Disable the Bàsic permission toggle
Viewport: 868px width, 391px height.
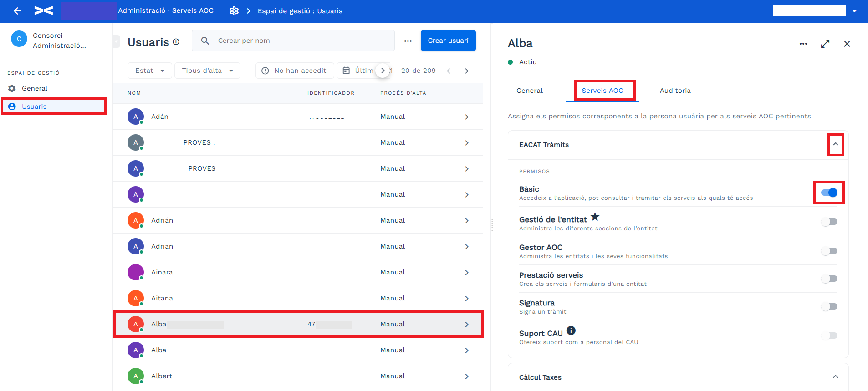829,193
